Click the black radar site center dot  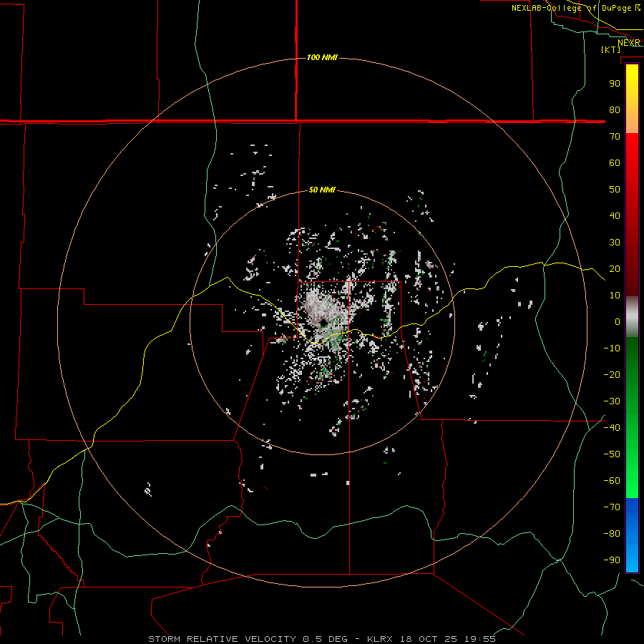tap(323, 323)
